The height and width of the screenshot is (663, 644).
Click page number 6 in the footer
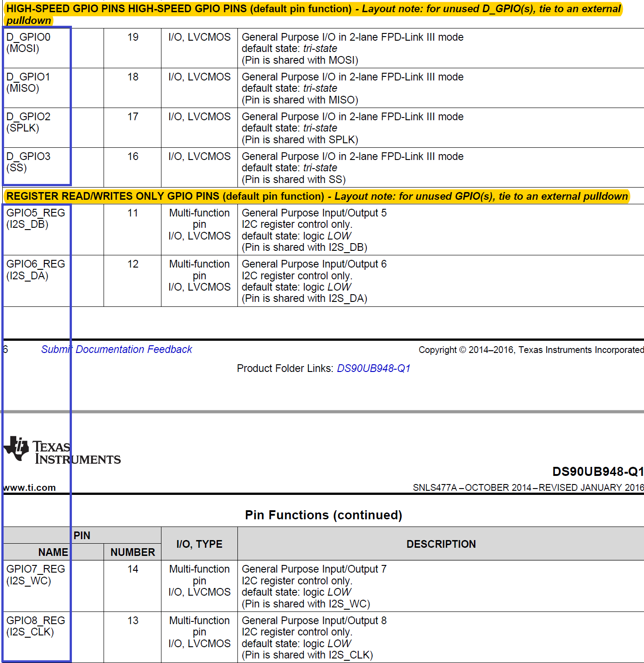[x=5, y=349]
